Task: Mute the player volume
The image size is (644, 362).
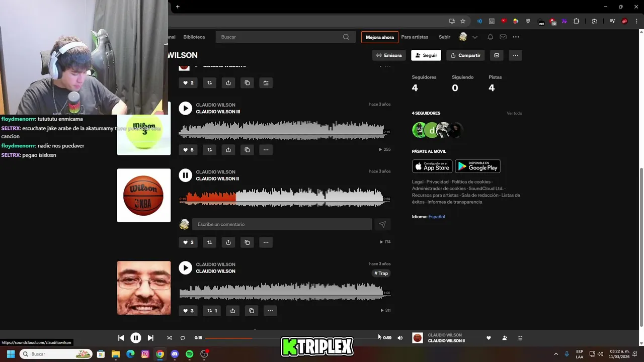Action: pos(400,338)
